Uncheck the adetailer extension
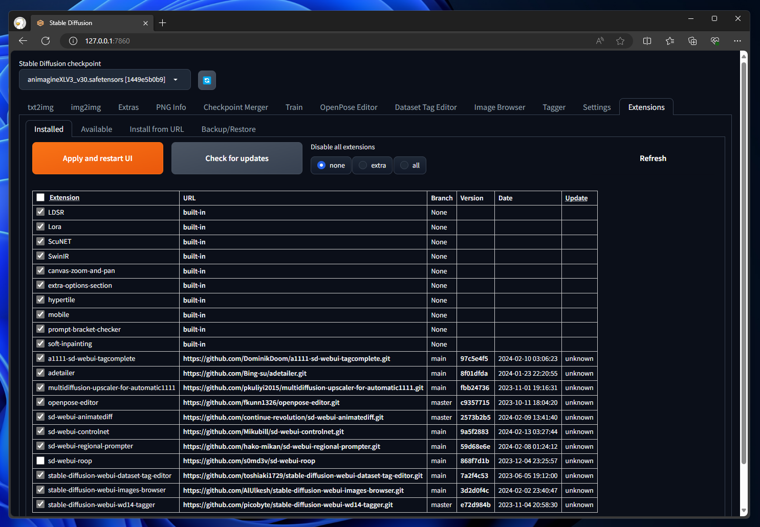The width and height of the screenshot is (760, 527). coord(41,373)
